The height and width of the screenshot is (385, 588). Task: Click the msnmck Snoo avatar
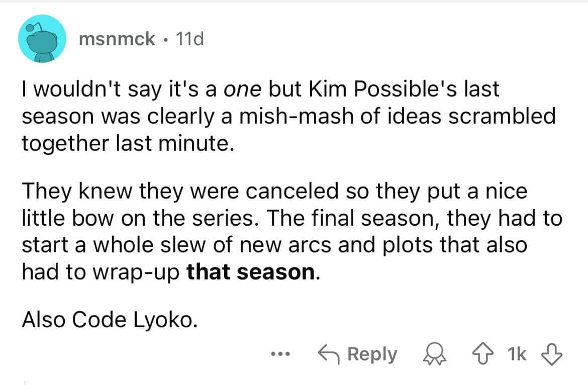[43, 39]
